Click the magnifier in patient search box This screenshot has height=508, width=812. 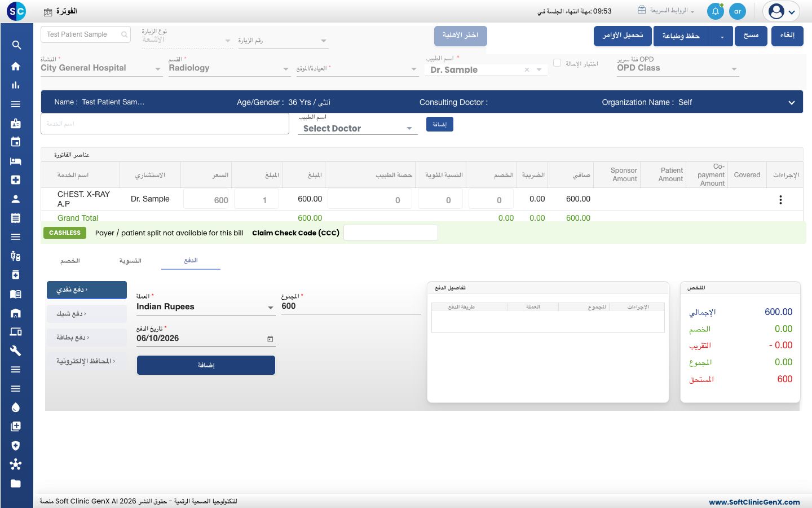click(x=124, y=34)
